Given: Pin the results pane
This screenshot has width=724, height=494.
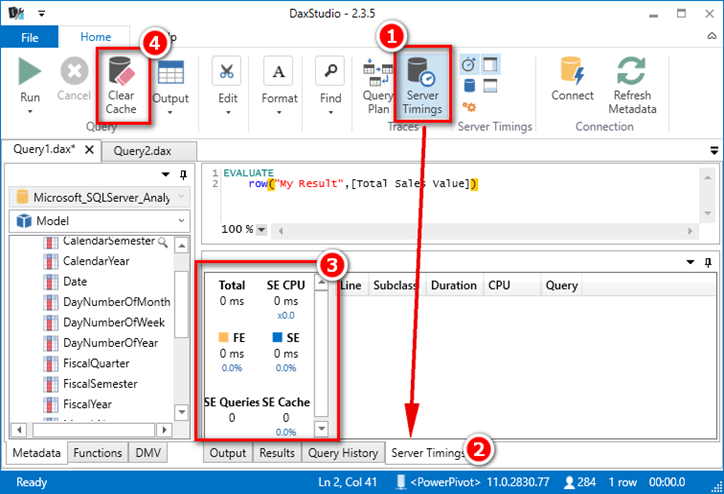Looking at the screenshot, I should pyautogui.click(x=708, y=262).
